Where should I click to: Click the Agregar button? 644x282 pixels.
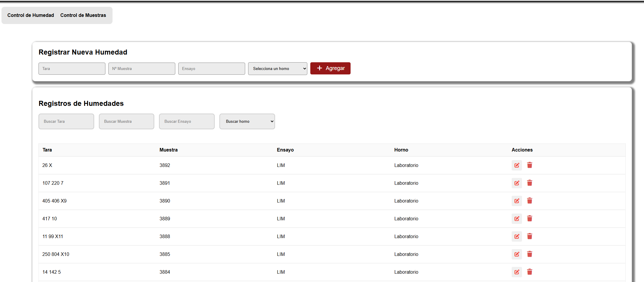click(x=330, y=68)
